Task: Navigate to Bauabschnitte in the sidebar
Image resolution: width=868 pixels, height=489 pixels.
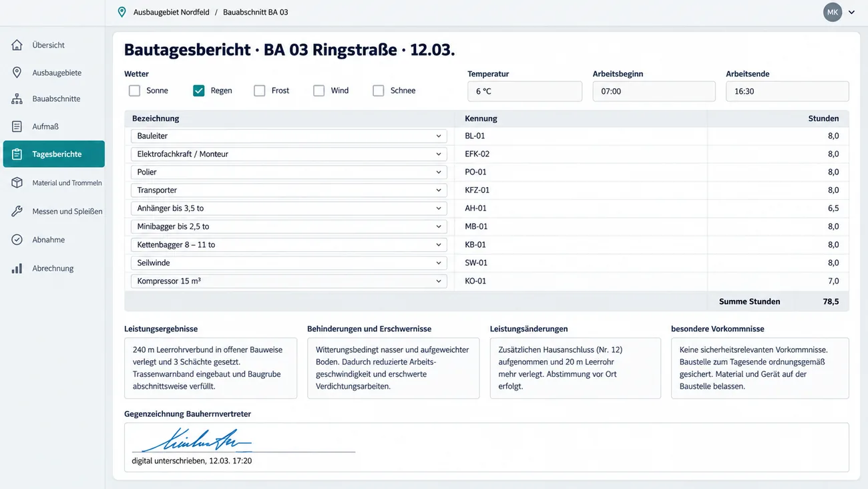Action: point(53,99)
